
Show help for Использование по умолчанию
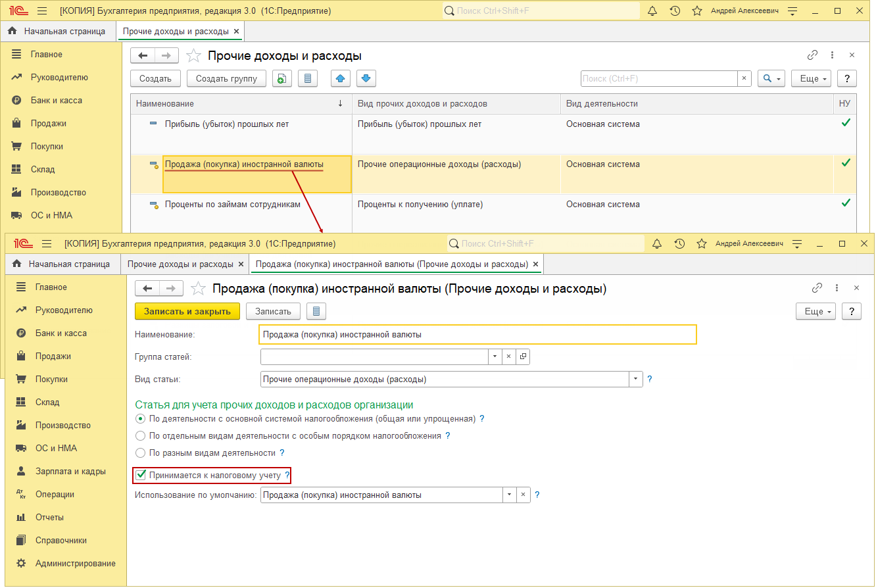[537, 495]
